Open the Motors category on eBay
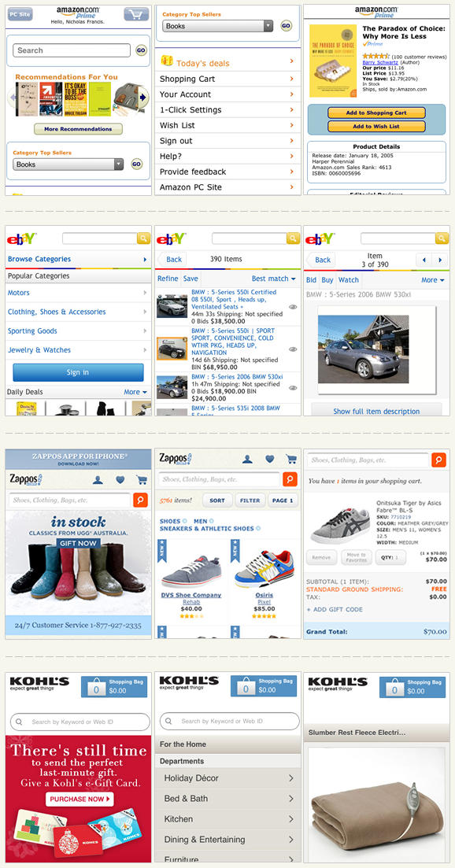Screen dimensions: 455x868 point(77,292)
